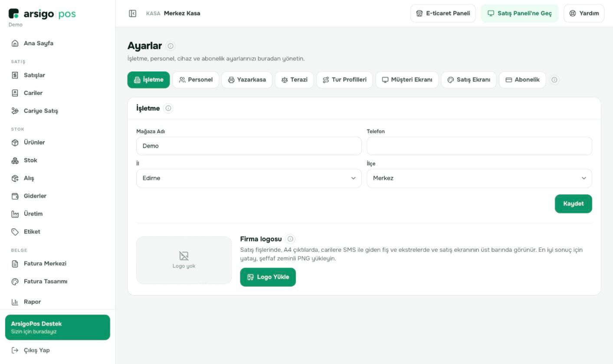Screen dimensions: 613x364
Task: Click the Logo Yükle button
Action: pos(268,277)
